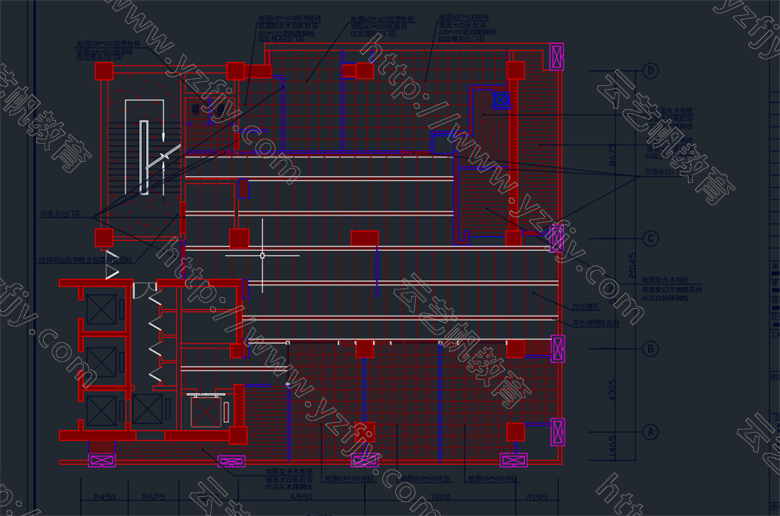
Task: Select the vertical 20145 overall dimension text
Action: (632, 265)
